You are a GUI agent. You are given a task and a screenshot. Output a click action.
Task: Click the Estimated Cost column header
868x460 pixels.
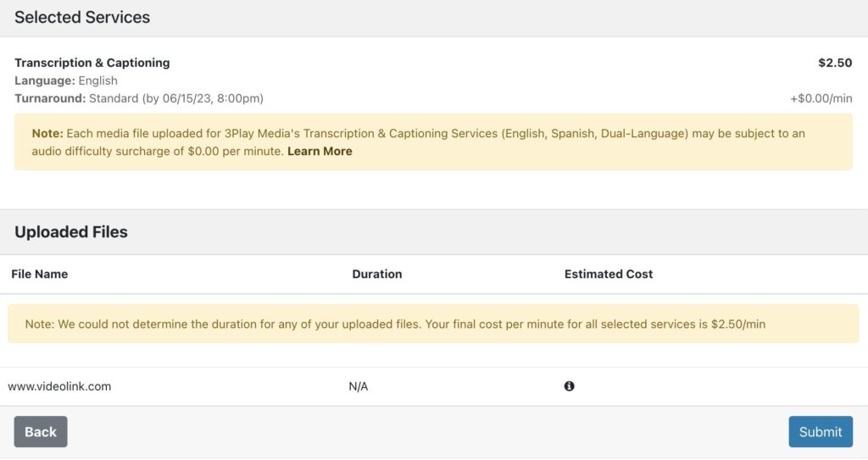tap(609, 274)
